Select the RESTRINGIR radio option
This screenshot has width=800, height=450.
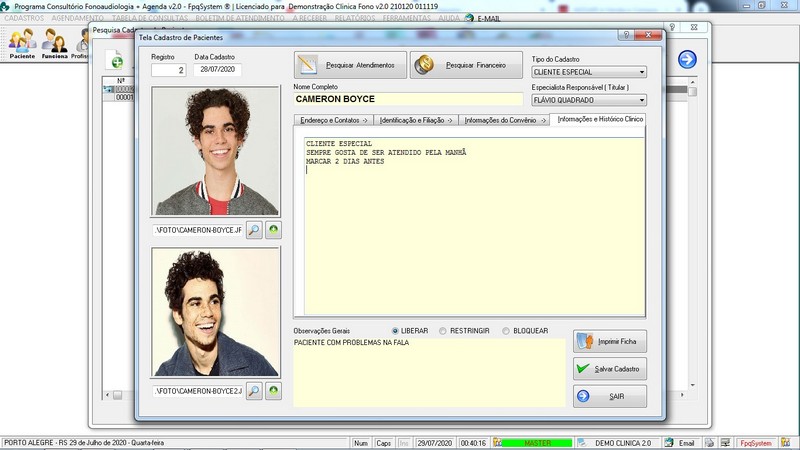pos(443,331)
